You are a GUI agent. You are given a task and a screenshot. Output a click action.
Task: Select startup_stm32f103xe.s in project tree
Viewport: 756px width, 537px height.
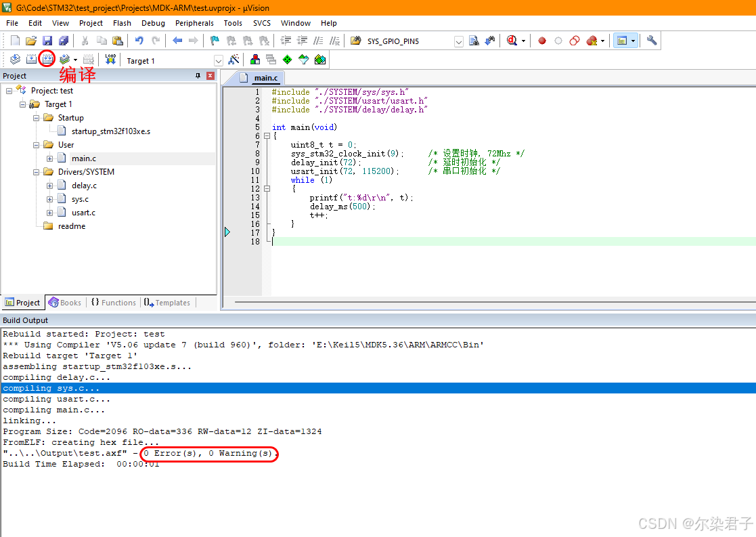click(x=111, y=131)
